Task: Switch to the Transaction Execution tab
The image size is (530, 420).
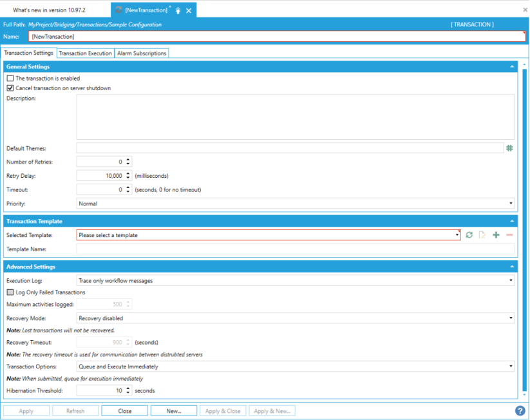Action: [x=86, y=53]
